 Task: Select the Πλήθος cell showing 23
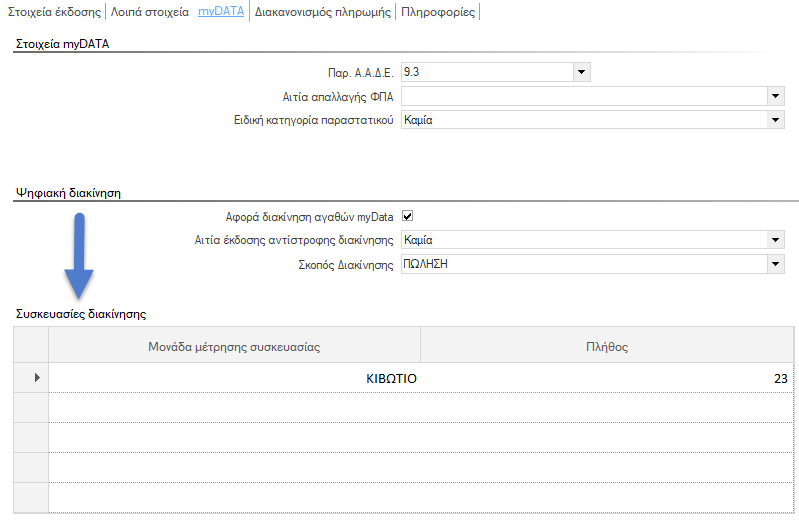pyautogui.click(x=607, y=378)
